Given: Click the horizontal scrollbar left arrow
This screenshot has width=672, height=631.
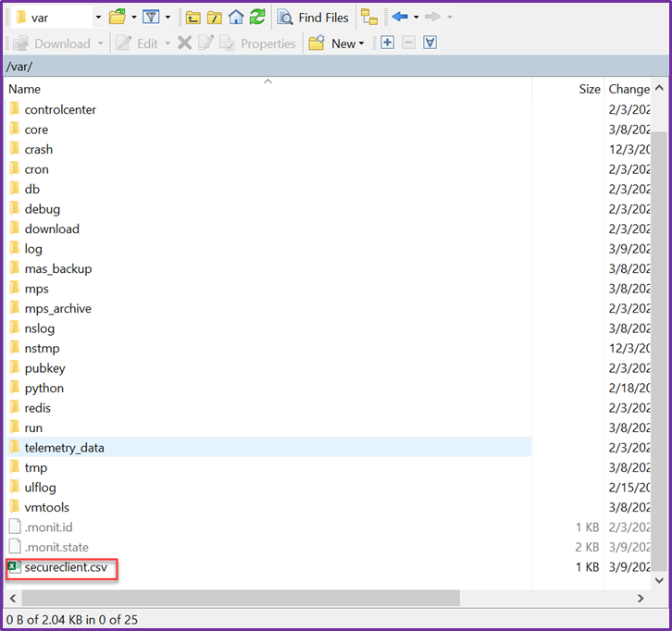Looking at the screenshot, I should [x=13, y=598].
